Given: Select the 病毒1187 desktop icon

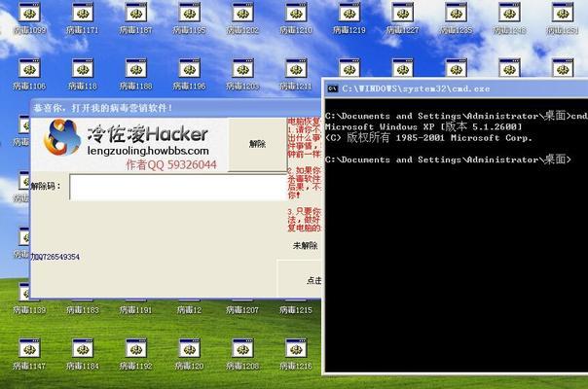Looking at the screenshot, I should pyautogui.click(x=135, y=18).
